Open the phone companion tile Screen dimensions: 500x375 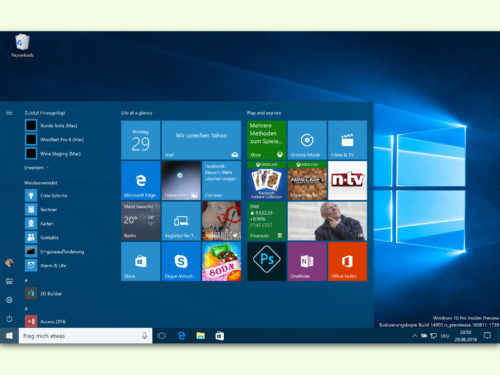(181, 221)
